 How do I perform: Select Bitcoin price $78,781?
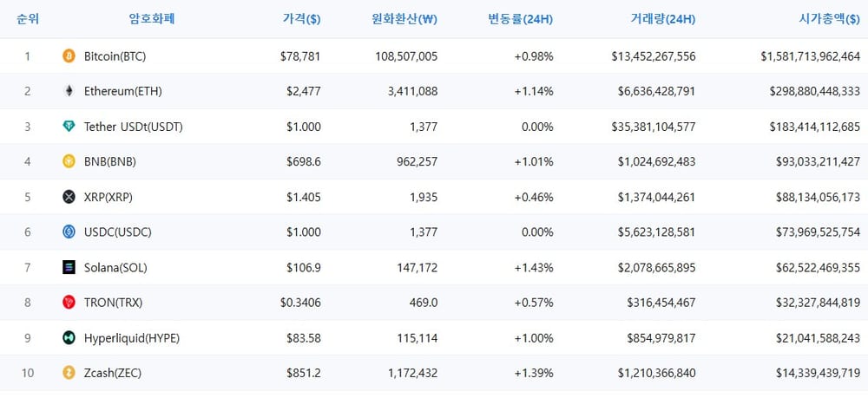(300, 56)
